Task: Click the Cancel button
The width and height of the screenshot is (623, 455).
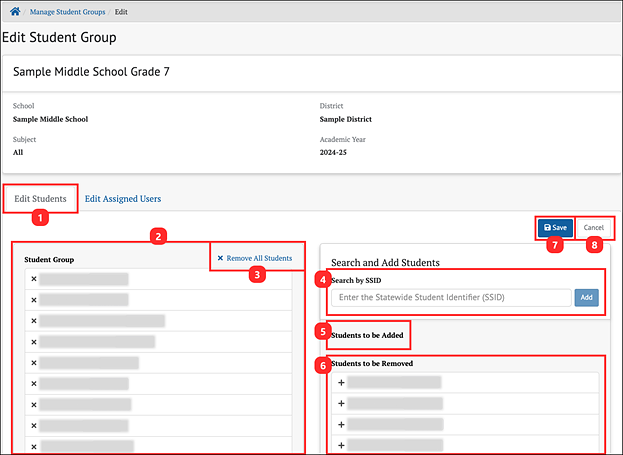Action: [x=594, y=227]
